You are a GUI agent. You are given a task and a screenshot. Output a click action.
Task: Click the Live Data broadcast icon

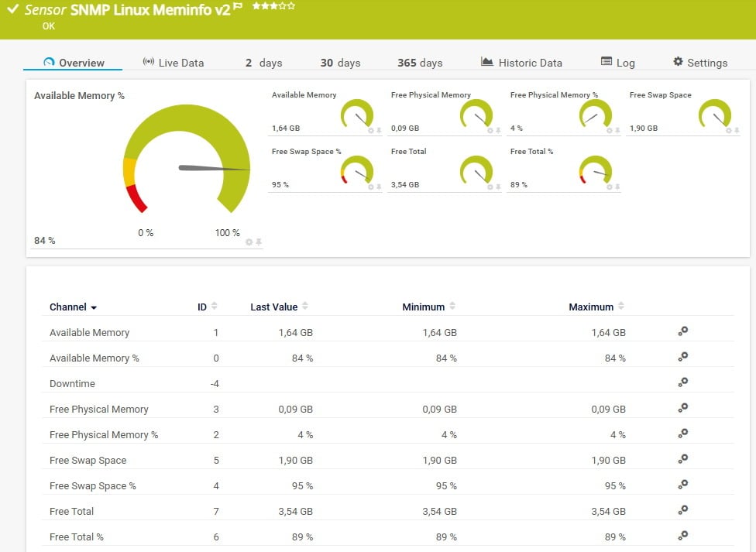pos(147,62)
